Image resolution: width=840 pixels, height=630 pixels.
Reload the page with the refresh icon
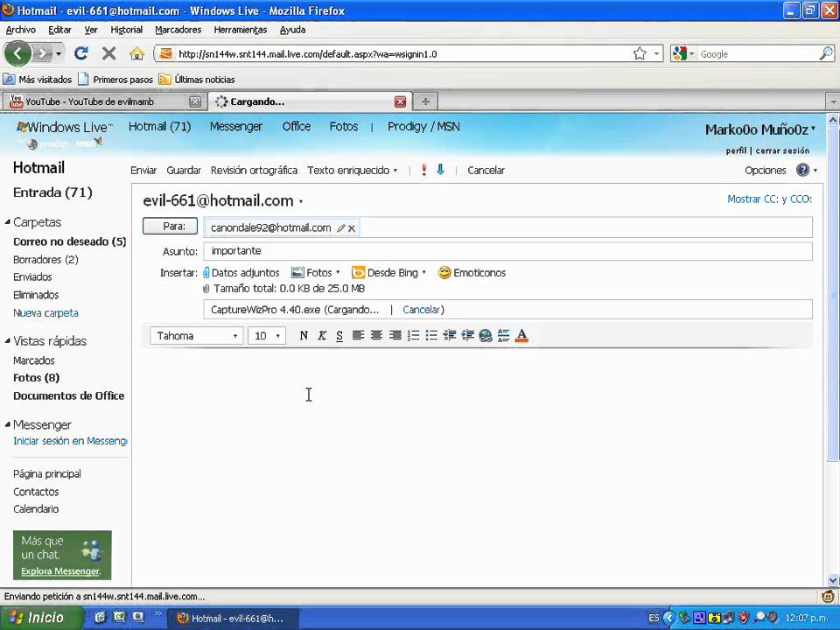[80, 53]
